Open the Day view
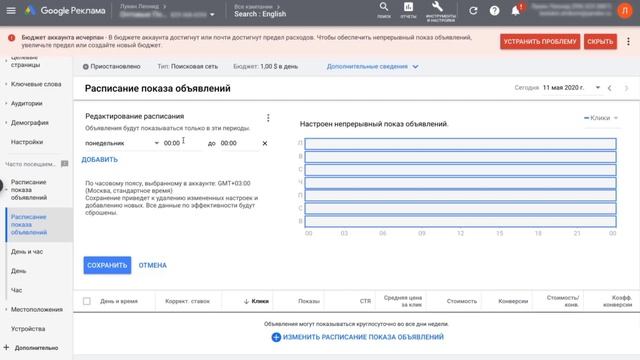Viewport: 640px width, 360px height. 18,271
